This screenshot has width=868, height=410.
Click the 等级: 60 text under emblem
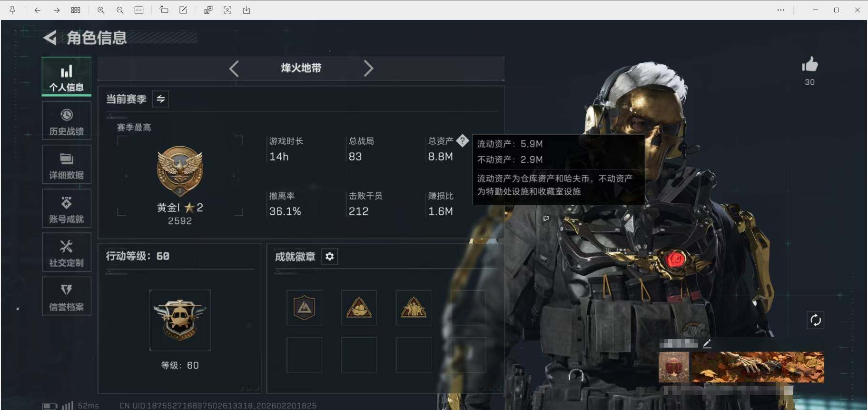tap(180, 365)
